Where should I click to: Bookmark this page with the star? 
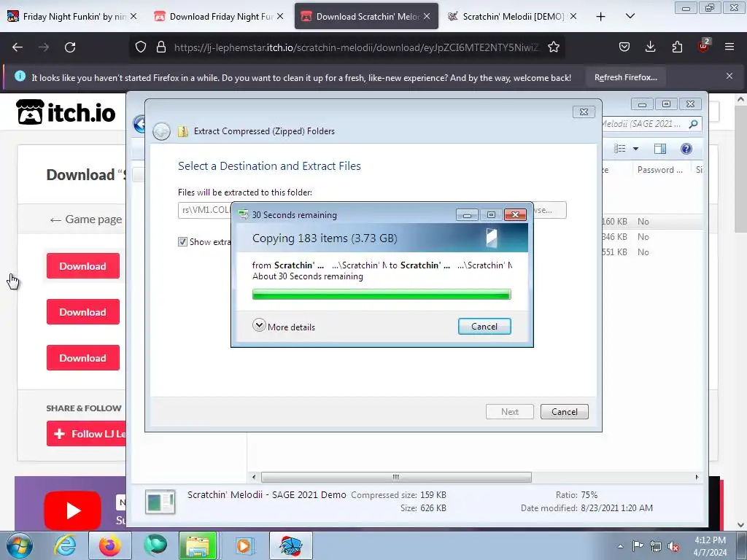point(553,47)
